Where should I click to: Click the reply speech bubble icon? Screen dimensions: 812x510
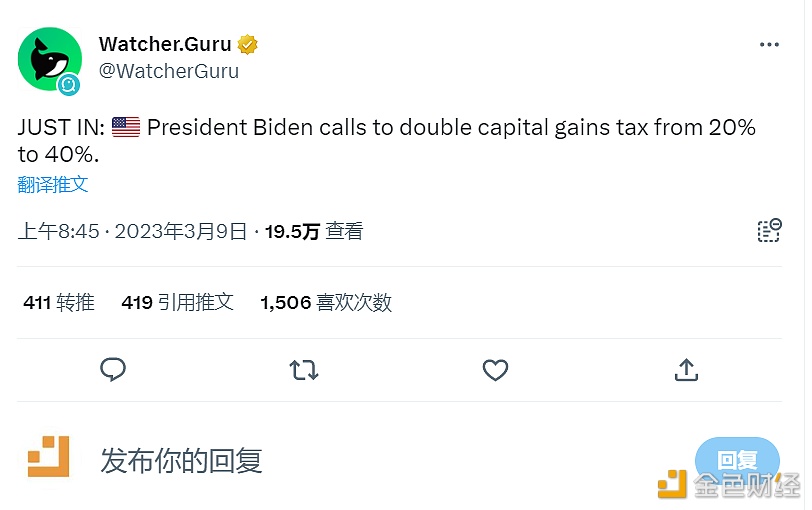113,370
